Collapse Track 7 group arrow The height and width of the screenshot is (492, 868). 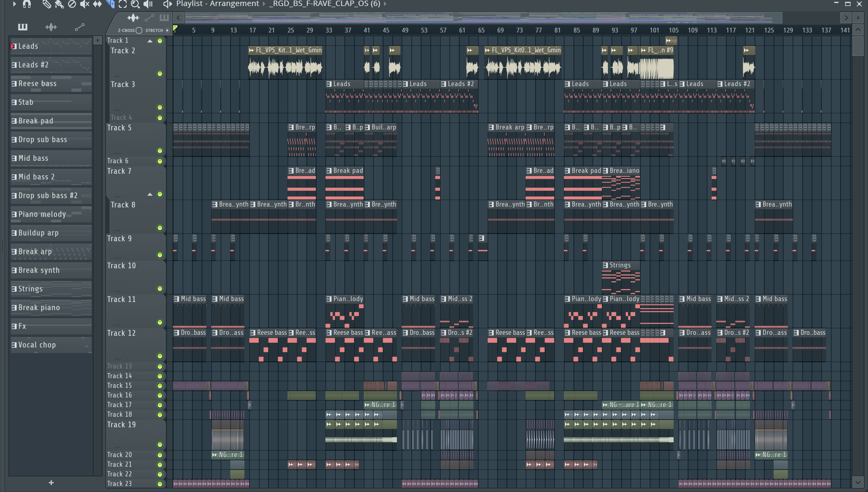(150, 194)
